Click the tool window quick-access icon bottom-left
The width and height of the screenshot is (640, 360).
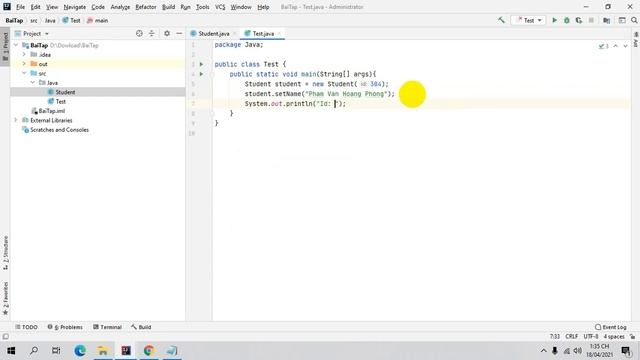[5, 337]
